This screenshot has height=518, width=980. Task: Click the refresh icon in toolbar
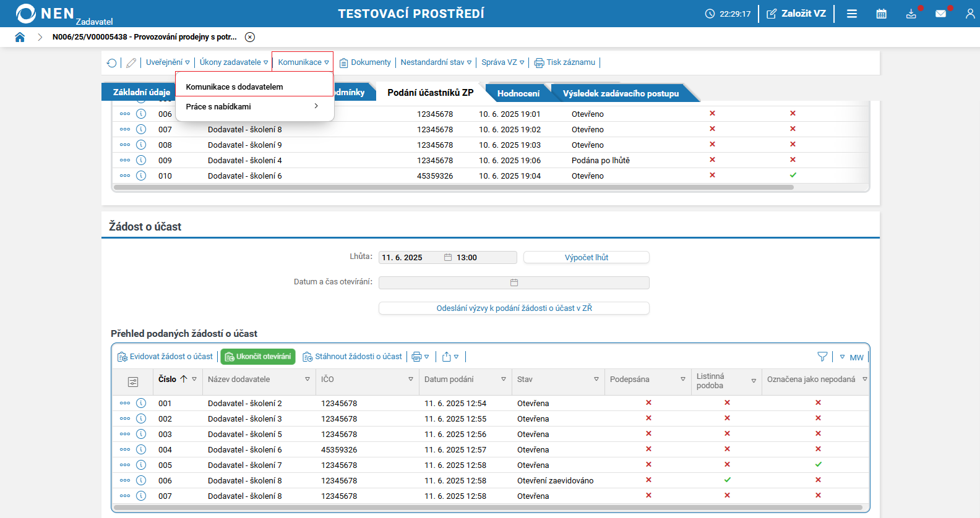[x=111, y=62]
